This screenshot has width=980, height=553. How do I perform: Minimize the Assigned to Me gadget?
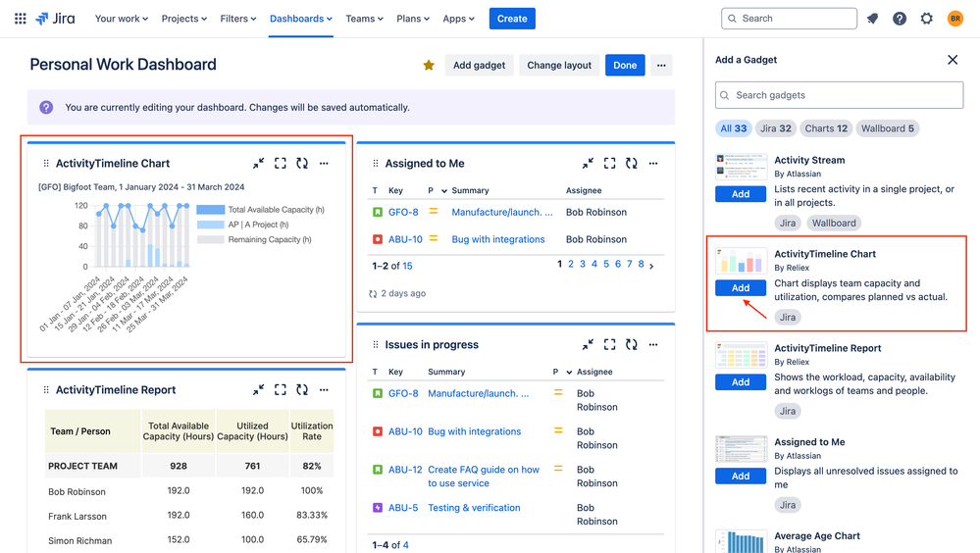pos(588,163)
